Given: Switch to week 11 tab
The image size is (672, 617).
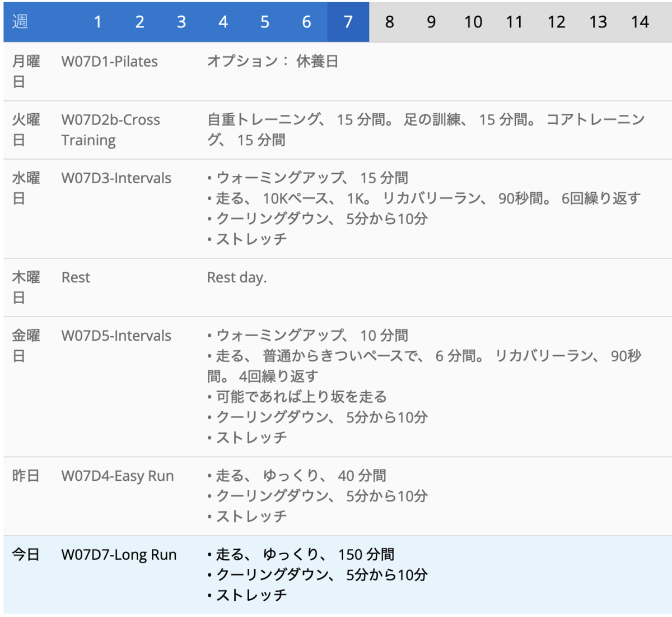Looking at the screenshot, I should [x=515, y=22].
